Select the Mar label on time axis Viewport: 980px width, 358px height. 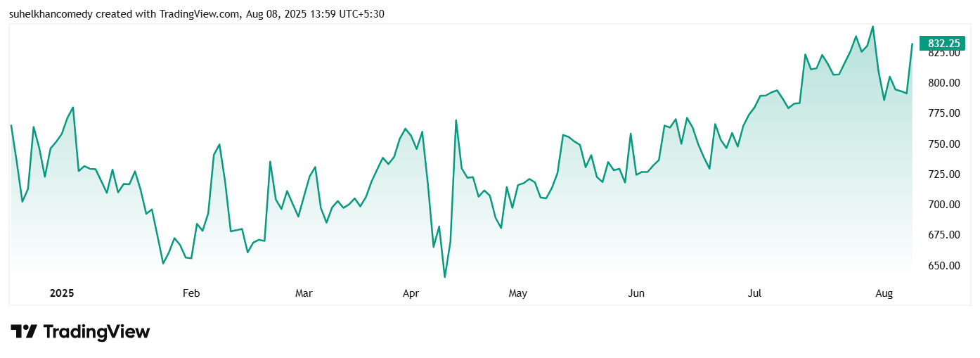[304, 293]
